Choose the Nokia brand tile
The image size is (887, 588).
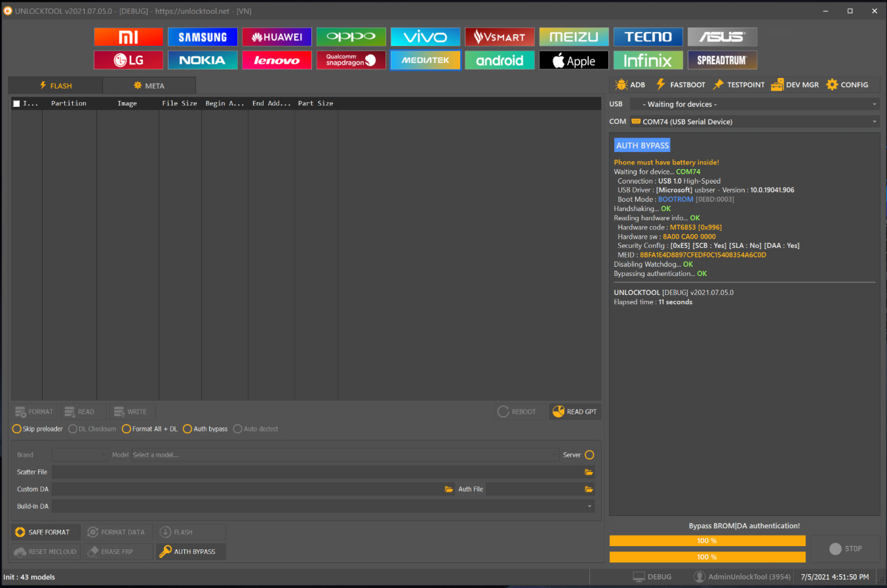[203, 60]
